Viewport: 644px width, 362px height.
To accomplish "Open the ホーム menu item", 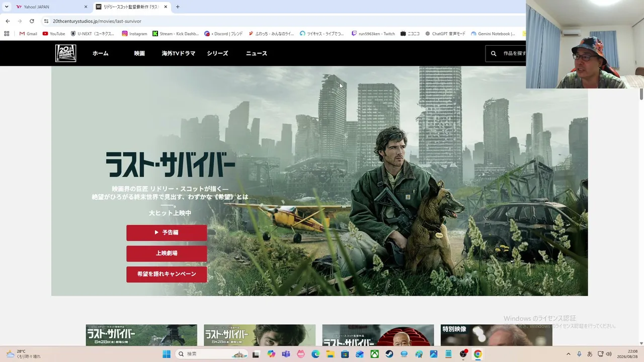I will point(101,53).
